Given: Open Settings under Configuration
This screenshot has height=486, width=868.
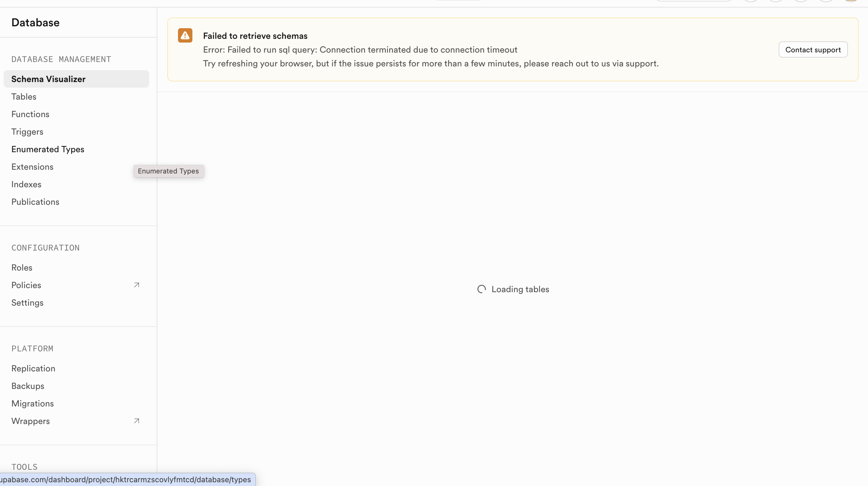Looking at the screenshot, I should pyautogui.click(x=27, y=302).
